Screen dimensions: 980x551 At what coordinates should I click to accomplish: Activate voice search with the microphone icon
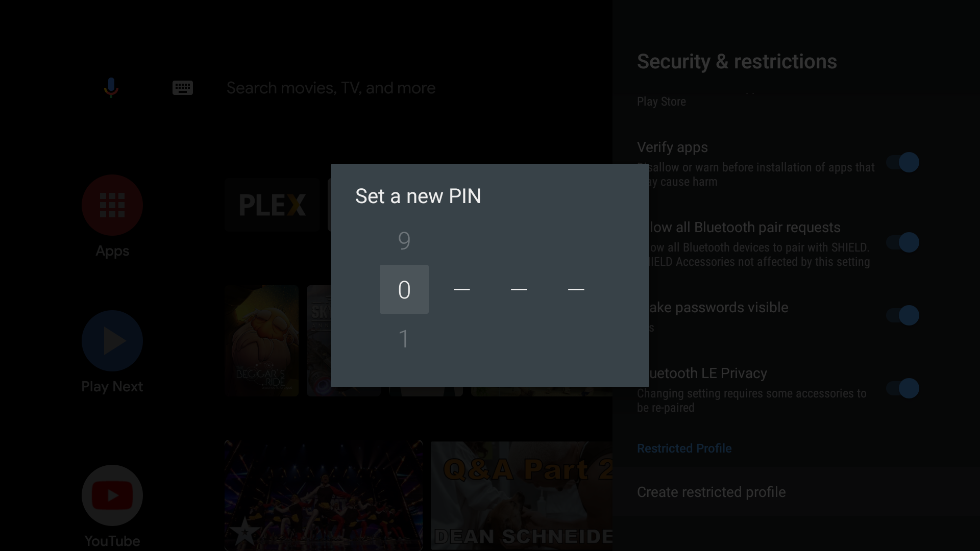point(111,87)
